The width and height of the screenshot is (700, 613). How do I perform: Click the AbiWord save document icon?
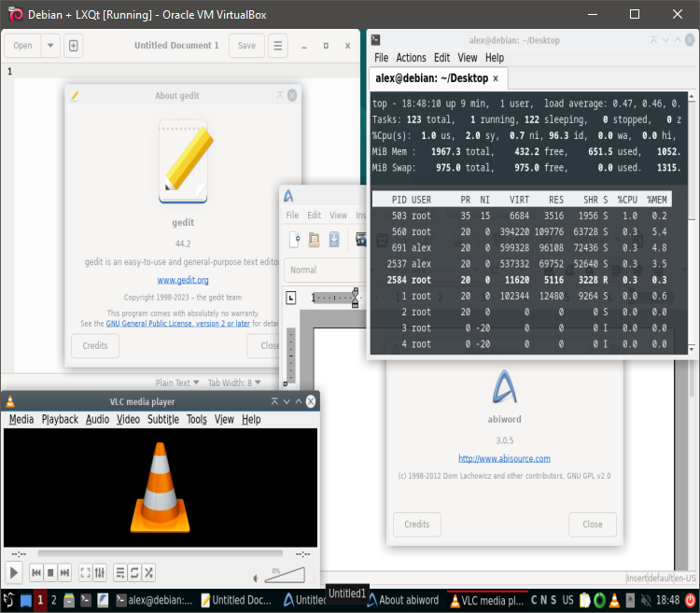(x=334, y=240)
